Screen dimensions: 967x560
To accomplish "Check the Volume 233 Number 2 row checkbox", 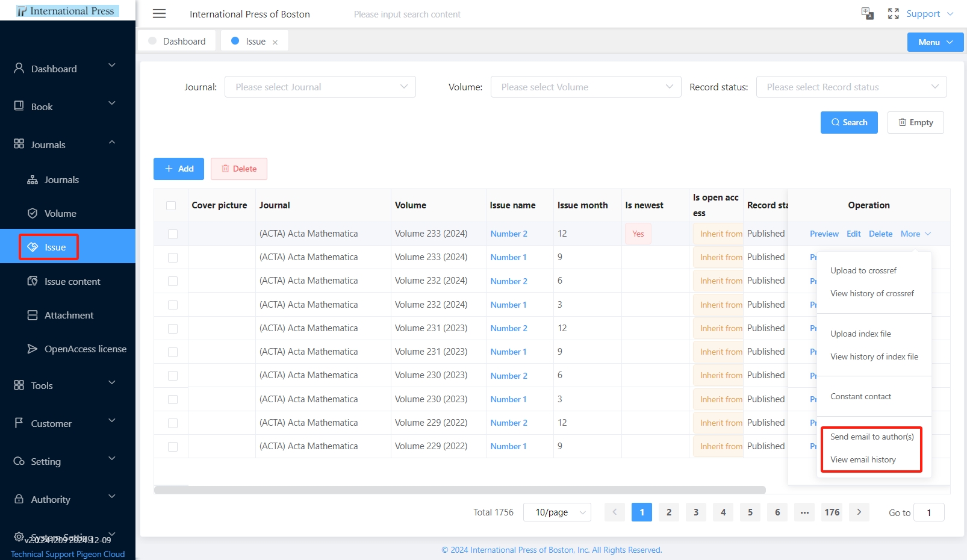I will coord(173,234).
